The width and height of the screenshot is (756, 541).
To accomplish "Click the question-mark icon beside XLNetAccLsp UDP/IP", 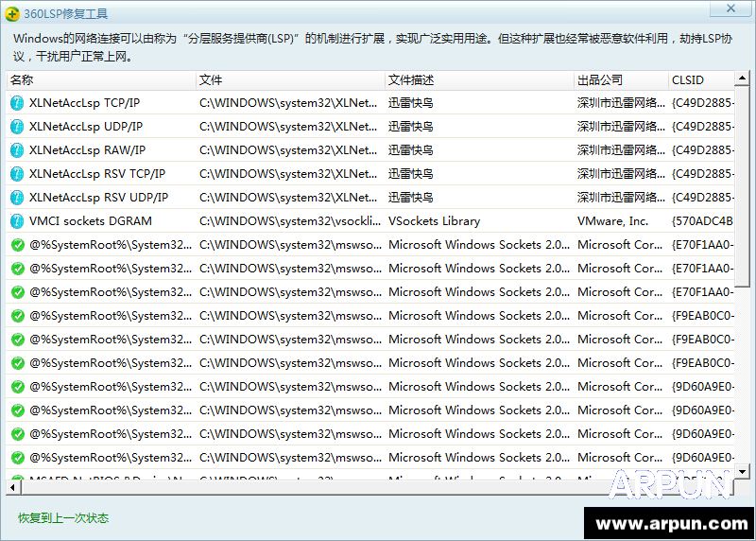I will point(17,127).
